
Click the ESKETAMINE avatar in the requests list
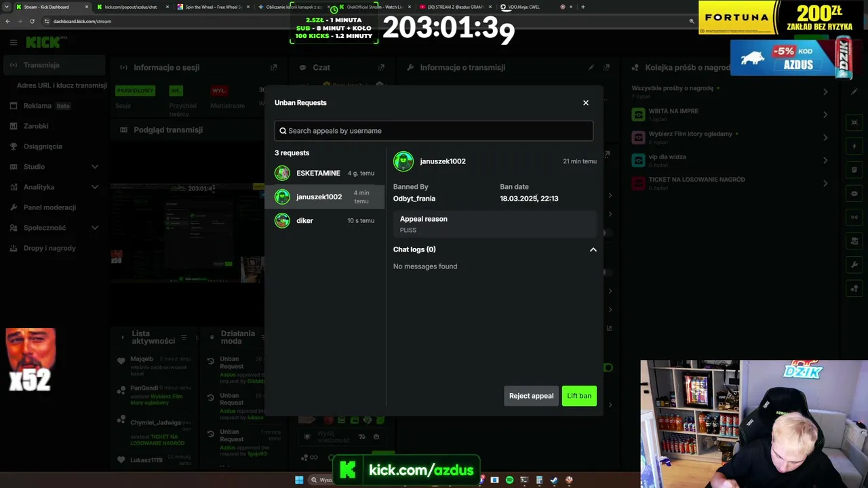tap(282, 173)
